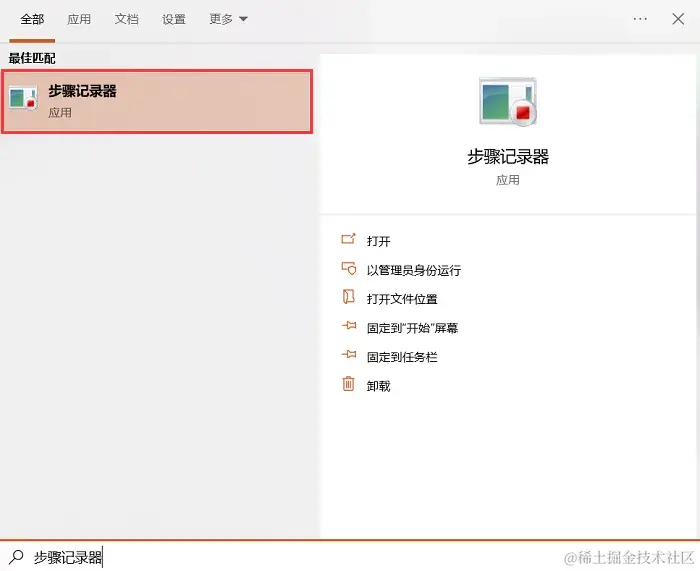Screen dimensions: 700x571
Task: Click the large 步骤记录器 app icon
Action: [508, 102]
